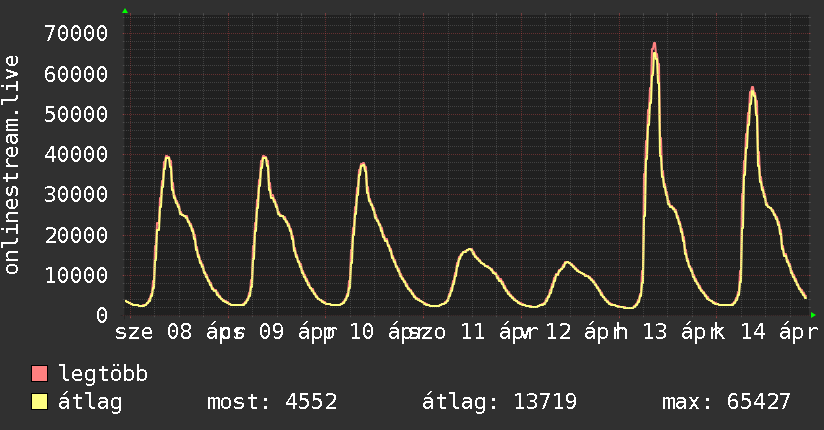Click the peak on day 14
Screen dimensions: 824x430
753,89
